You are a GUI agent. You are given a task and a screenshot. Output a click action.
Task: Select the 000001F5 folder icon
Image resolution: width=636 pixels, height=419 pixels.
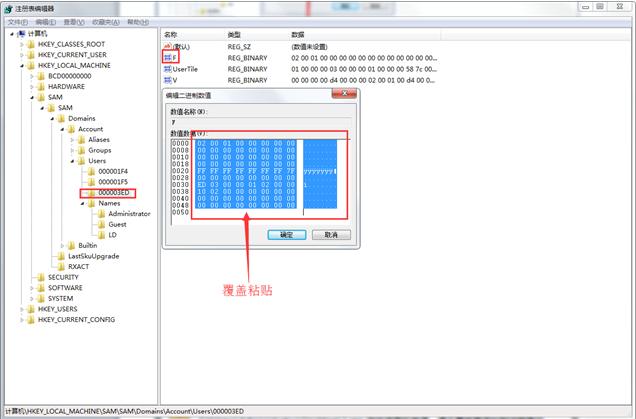point(92,182)
